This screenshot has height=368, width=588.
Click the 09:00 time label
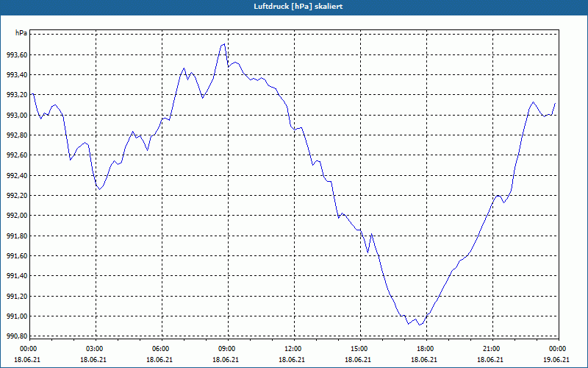pyautogui.click(x=228, y=349)
